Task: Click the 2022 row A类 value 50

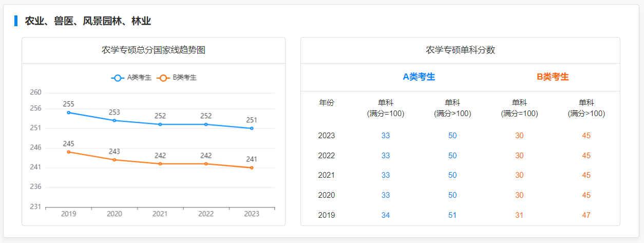Action: [452, 156]
